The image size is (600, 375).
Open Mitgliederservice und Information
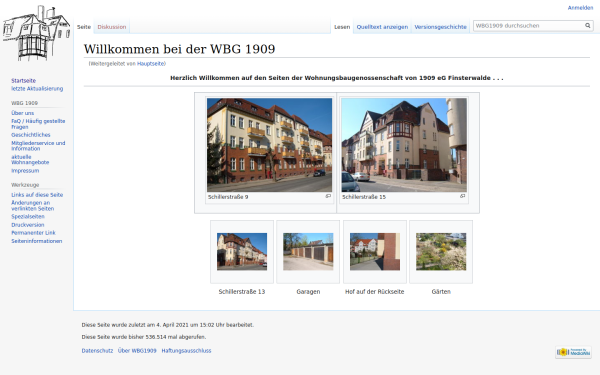click(x=38, y=145)
